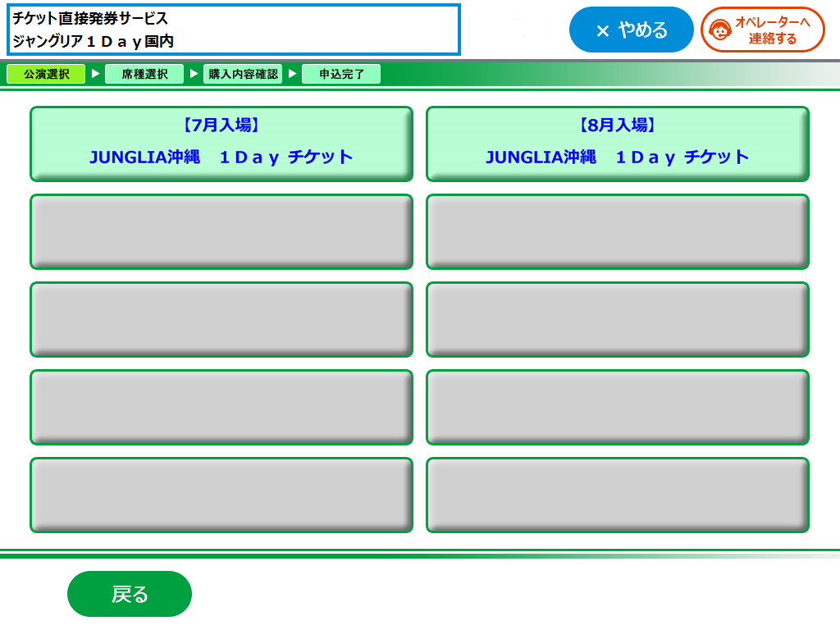Contact the operator via オペレーターへ連絡する
The width and height of the screenshot is (840, 630).
(762, 30)
